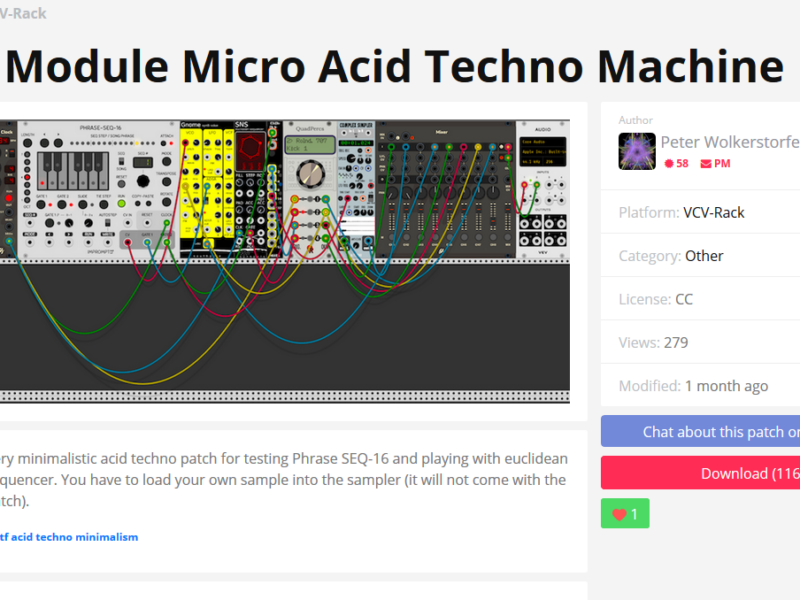Open the minimalism tag link
The width and height of the screenshot is (800, 600).
point(107,537)
